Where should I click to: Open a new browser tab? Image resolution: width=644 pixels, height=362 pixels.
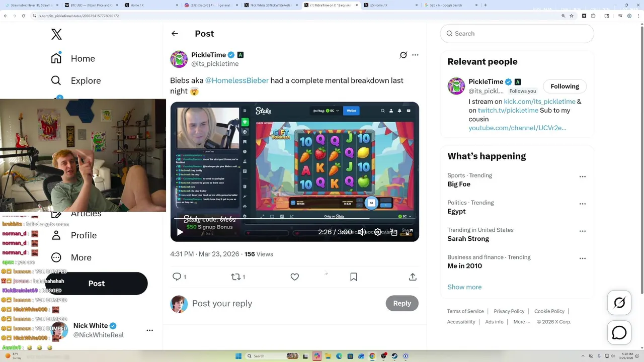point(486,5)
